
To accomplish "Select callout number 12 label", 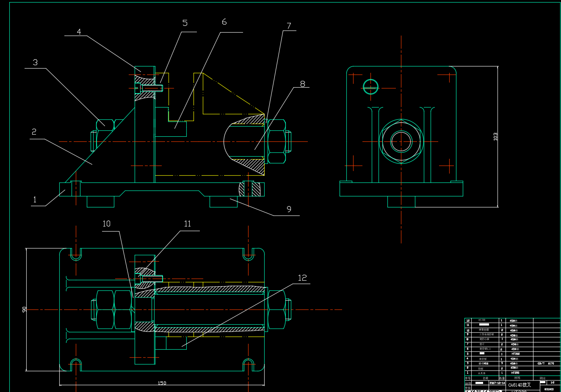I will click(x=302, y=278).
